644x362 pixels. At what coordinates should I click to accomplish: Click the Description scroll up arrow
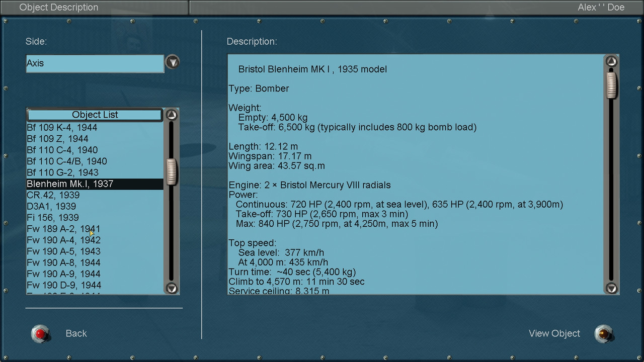[x=611, y=61]
